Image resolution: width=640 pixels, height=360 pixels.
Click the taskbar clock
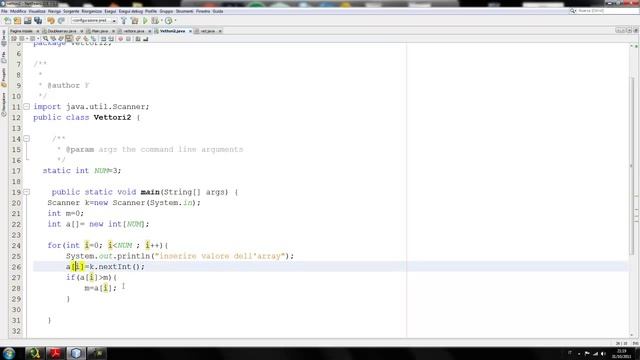621,353
